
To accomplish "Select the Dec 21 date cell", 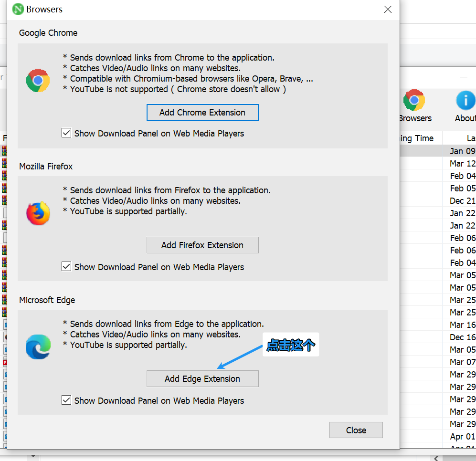I will [x=462, y=200].
